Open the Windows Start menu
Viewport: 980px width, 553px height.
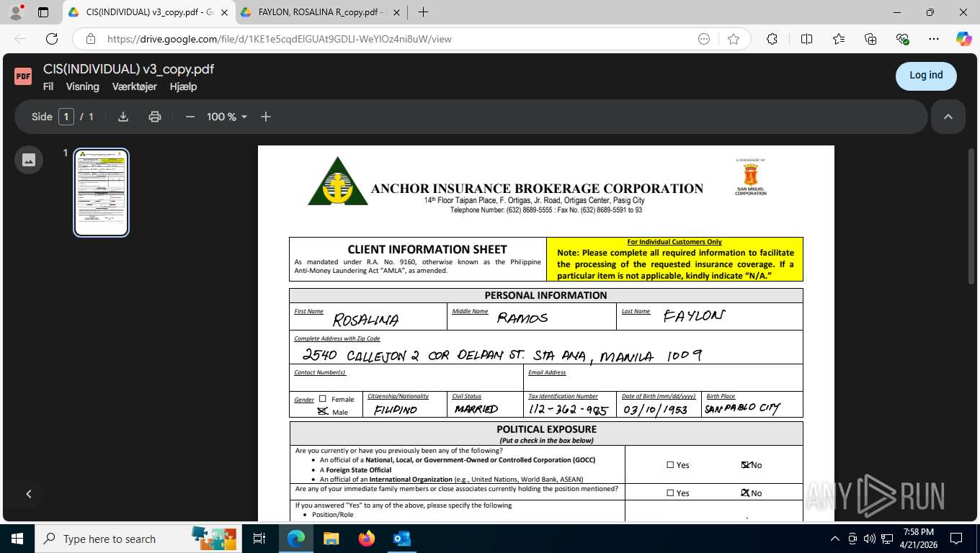click(17, 539)
